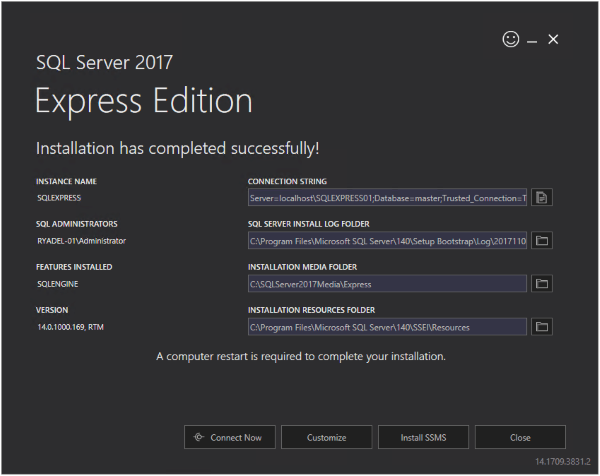Select the installation resources folder path field
The height and width of the screenshot is (476, 600).
(387, 327)
